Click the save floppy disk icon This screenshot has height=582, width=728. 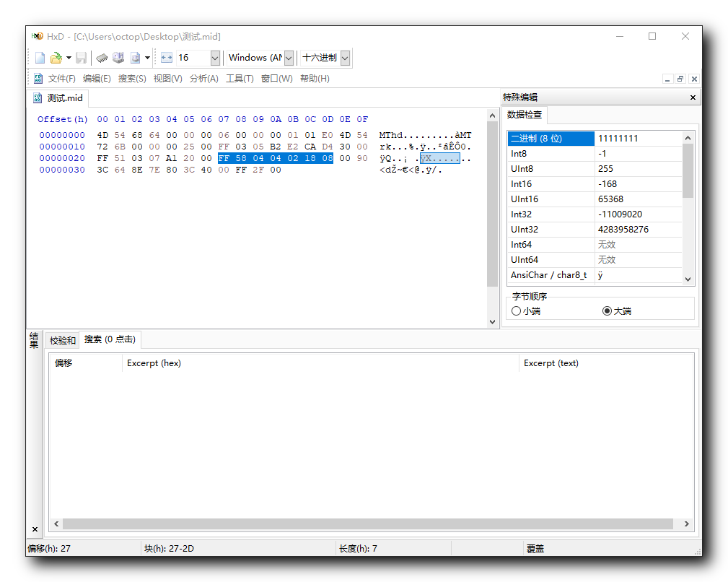(82, 58)
